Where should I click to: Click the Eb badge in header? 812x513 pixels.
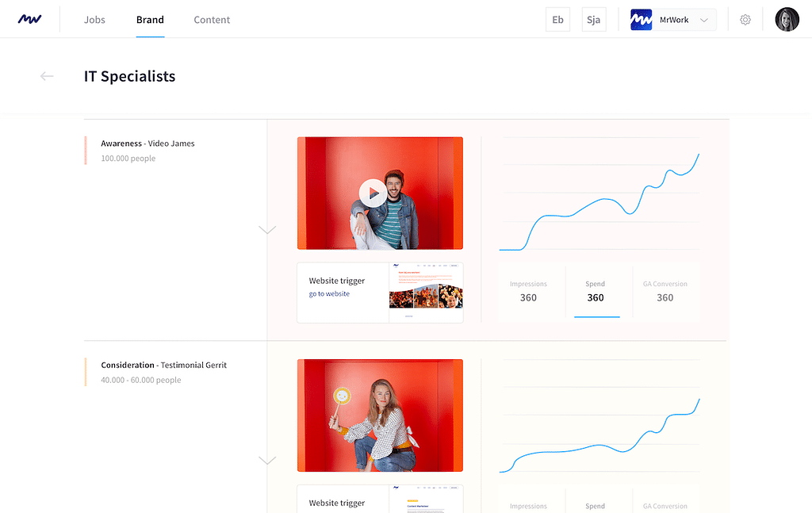557,20
